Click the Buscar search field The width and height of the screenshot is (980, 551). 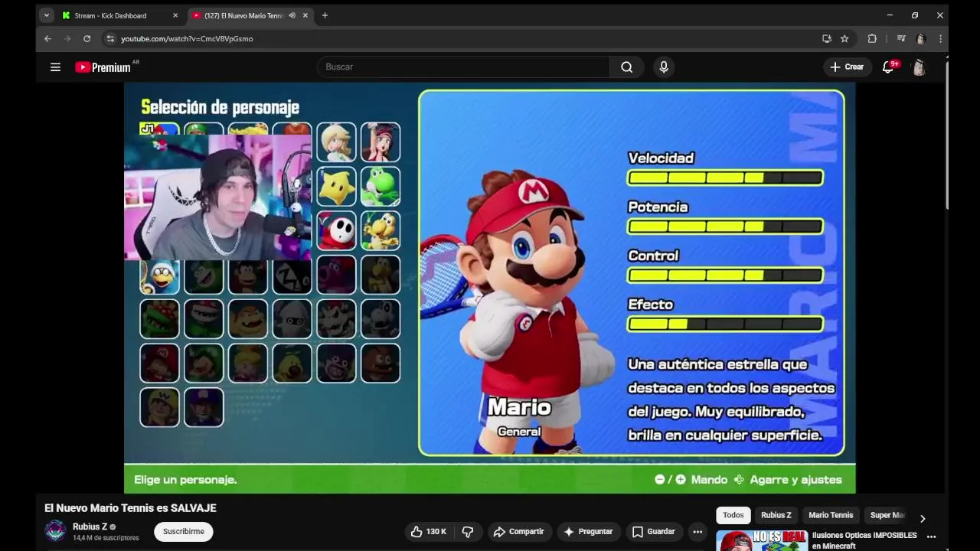point(463,67)
